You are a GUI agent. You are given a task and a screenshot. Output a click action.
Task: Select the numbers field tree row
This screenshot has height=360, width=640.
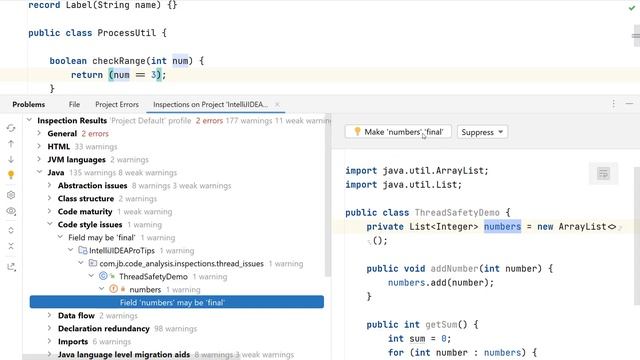(145, 289)
